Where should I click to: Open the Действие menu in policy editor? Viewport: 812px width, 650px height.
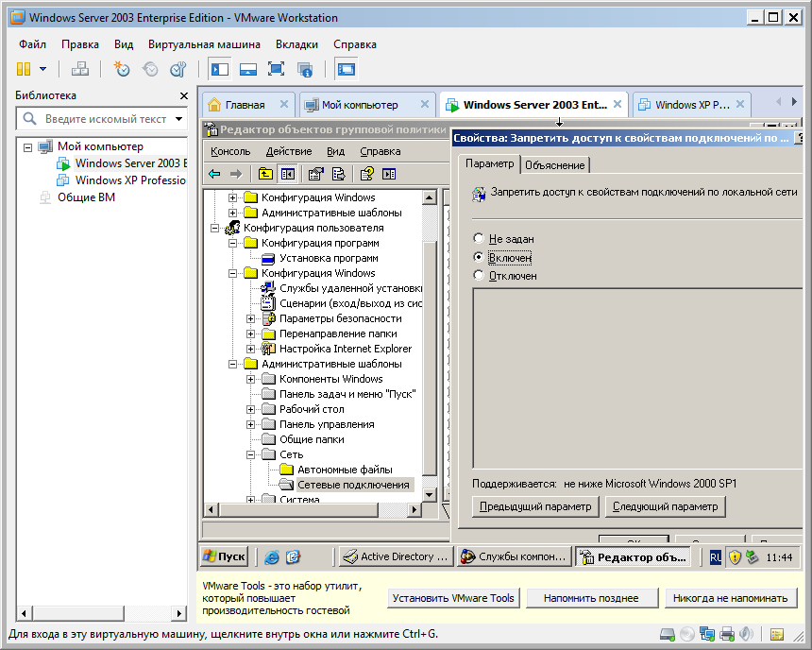(x=288, y=151)
